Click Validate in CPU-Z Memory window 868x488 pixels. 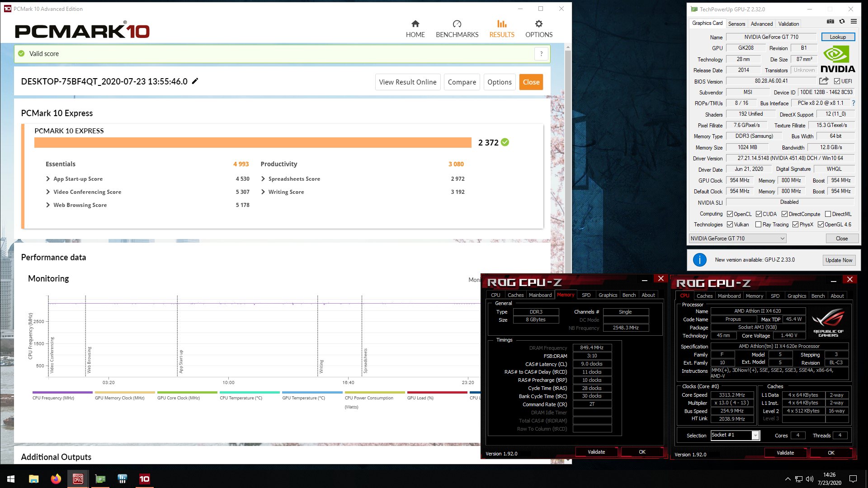click(x=596, y=452)
